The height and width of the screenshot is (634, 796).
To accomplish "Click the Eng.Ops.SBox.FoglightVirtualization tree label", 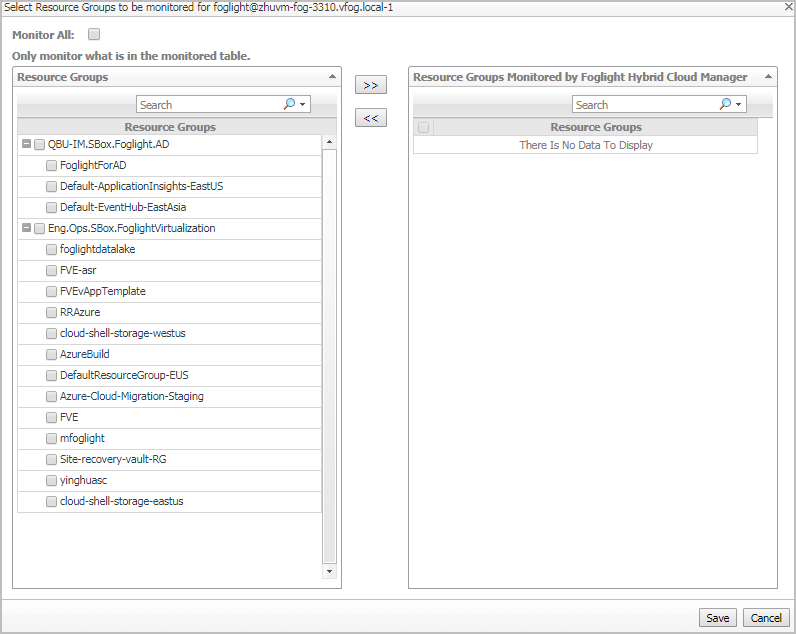I will tap(131, 228).
